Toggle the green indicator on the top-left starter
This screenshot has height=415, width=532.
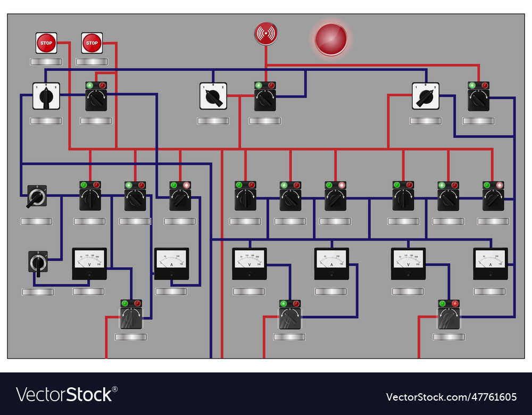click(89, 84)
